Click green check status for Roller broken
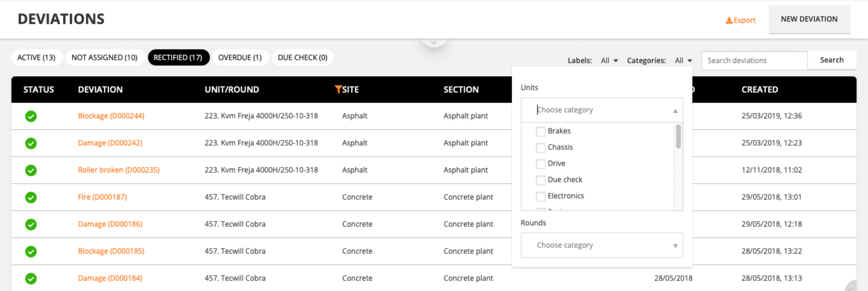This screenshot has width=868, height=291. (31, 170)
